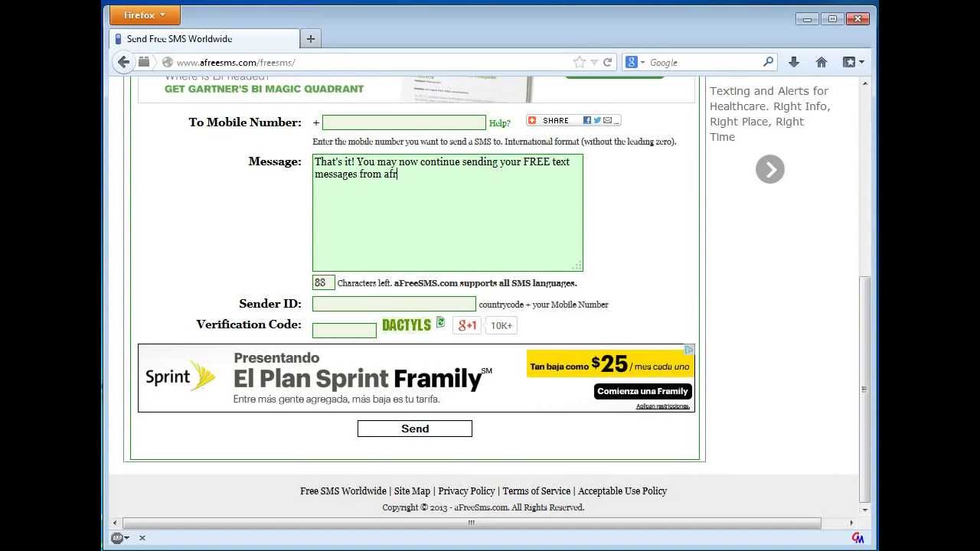The height and width of the screenshot is (551, 980).
Task: Click the 88 characters left counter
Action: (x=323, y=282)
